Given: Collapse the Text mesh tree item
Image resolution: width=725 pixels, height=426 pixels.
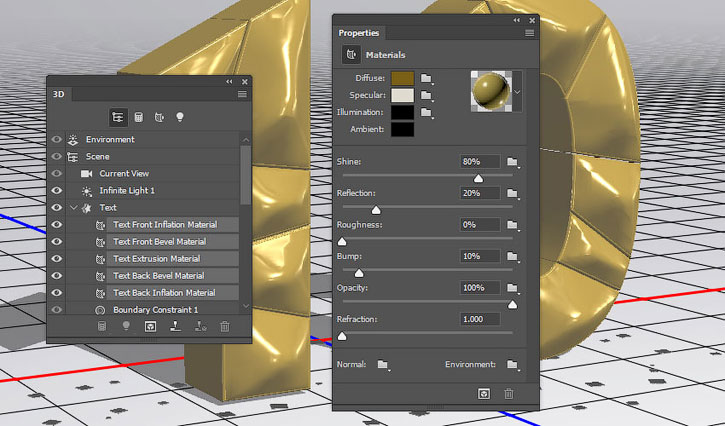Looking at the screenshot, I should click(x=74, y=208).
